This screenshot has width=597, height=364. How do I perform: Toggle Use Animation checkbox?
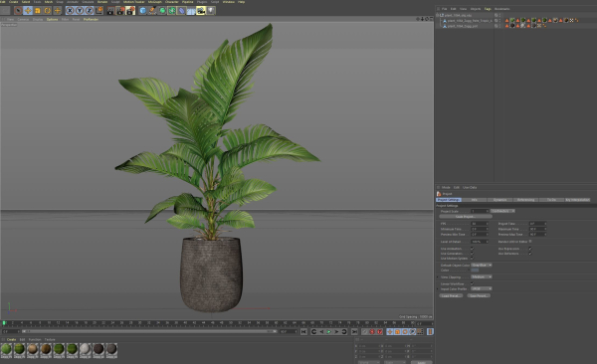[472, 249]
